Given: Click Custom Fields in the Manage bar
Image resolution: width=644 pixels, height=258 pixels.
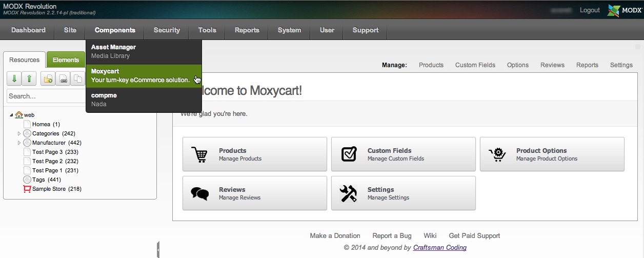Looking at the screenshot, I should (x=475, y=65).
